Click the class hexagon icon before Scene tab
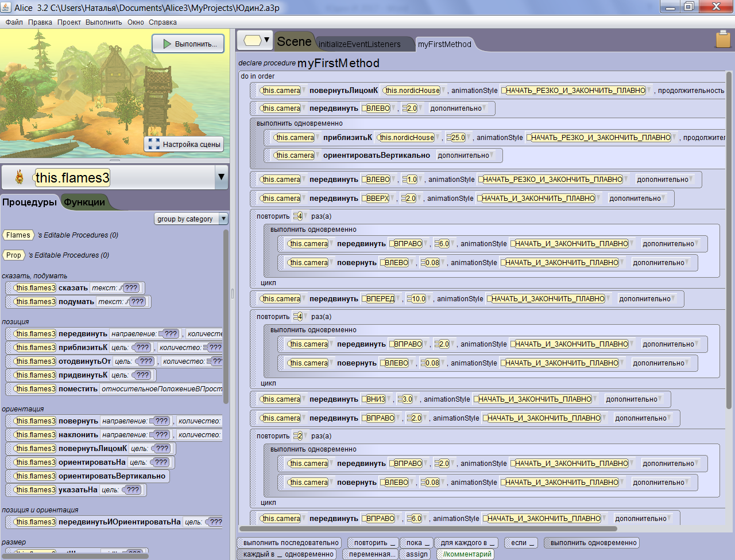This screenshot has width=735, height=560. tap(253, 40)
